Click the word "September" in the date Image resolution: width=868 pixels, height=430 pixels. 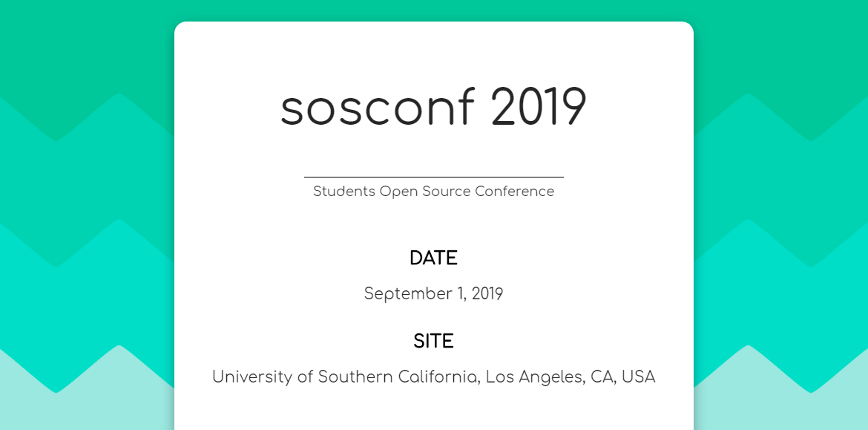pyautogui.click(x=405, y=294)
